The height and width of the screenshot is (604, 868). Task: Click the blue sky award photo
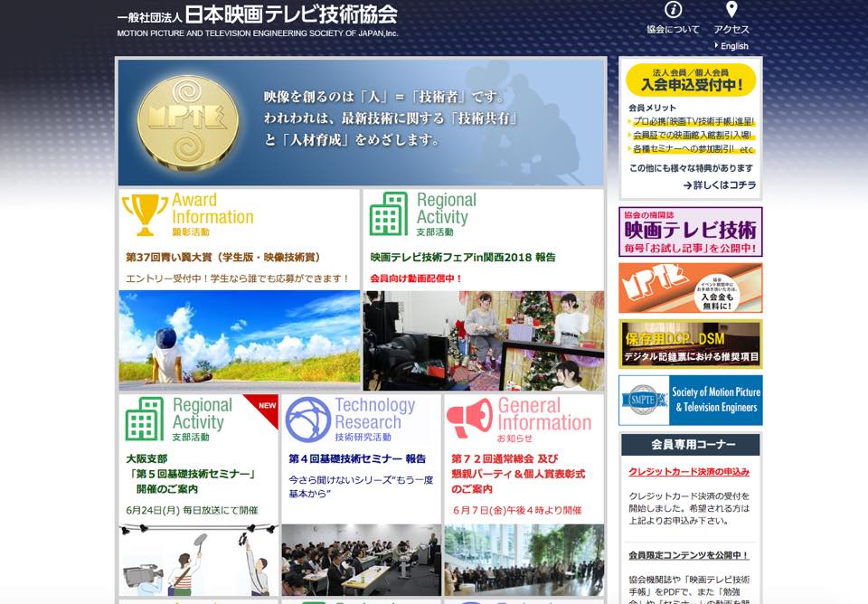(x=239, y=341)
